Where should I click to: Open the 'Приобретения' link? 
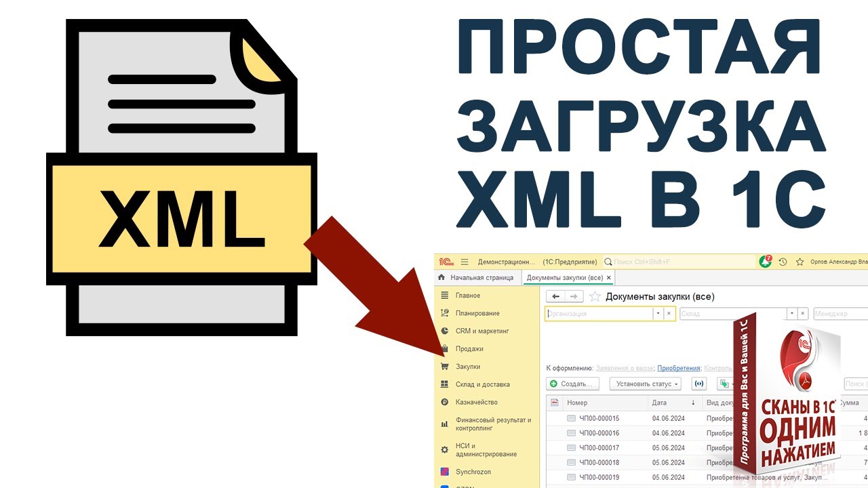coord(679,368)
